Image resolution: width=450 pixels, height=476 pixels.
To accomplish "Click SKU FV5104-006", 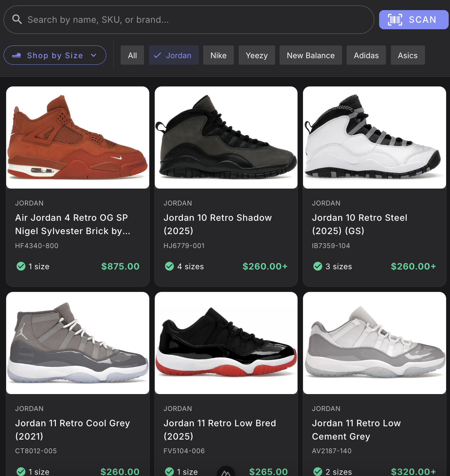I will point(184,451).
